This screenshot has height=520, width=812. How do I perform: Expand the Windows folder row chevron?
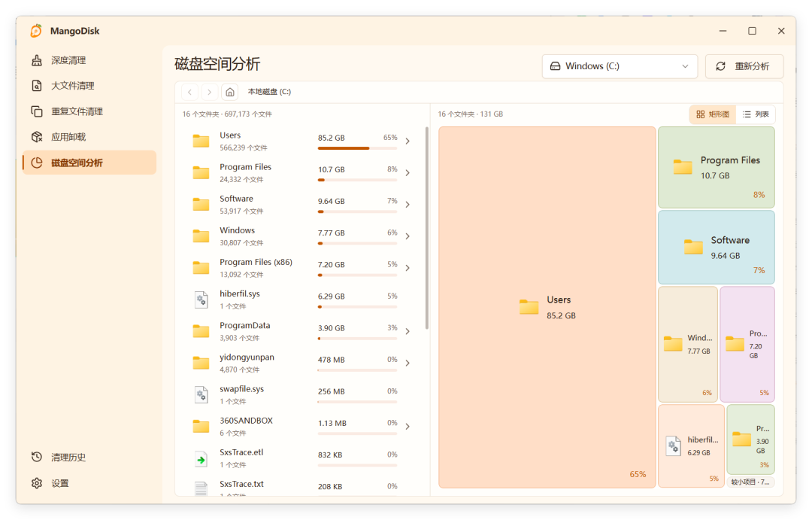click(408, 236)
